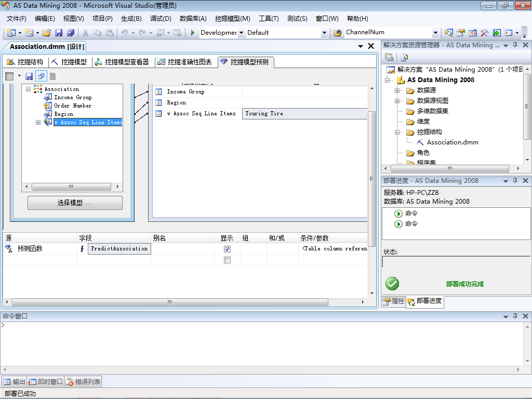Open the 输出 tab at bottom

[15, 382]
